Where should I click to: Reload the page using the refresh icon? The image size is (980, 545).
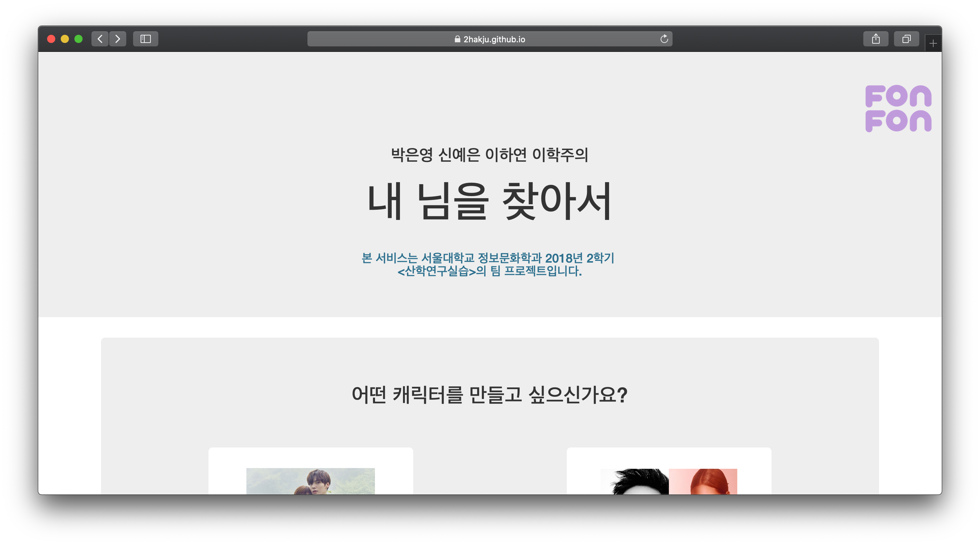[x=664, y=39]
